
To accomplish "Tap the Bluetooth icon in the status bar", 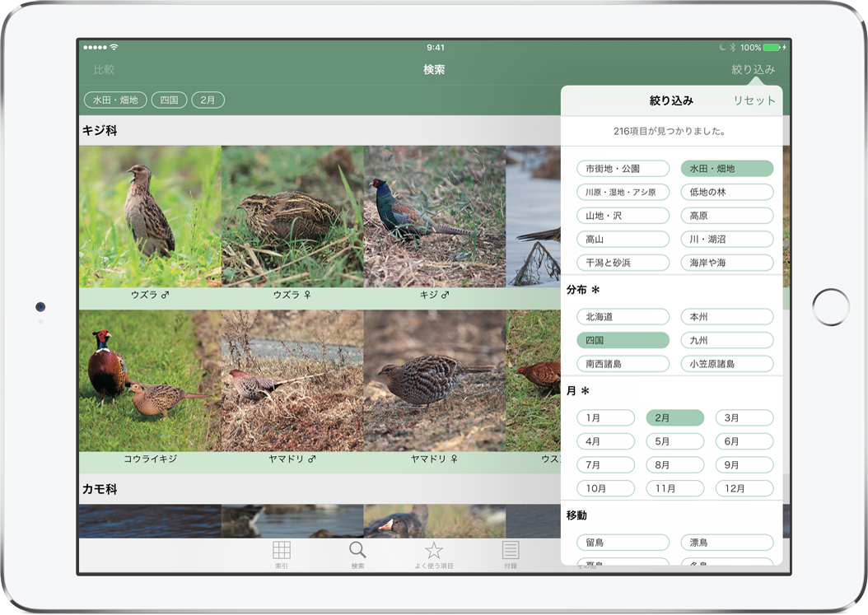I will pyautogui.click(x=732, y=48).
